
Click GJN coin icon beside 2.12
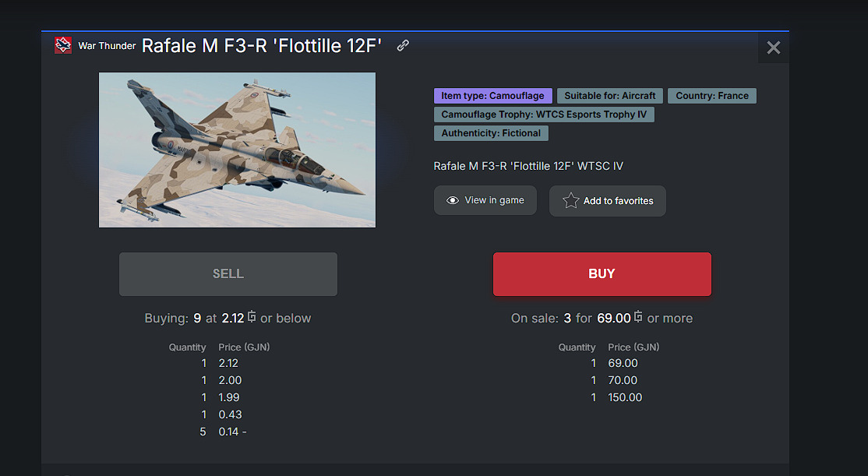tap(252, 317)
